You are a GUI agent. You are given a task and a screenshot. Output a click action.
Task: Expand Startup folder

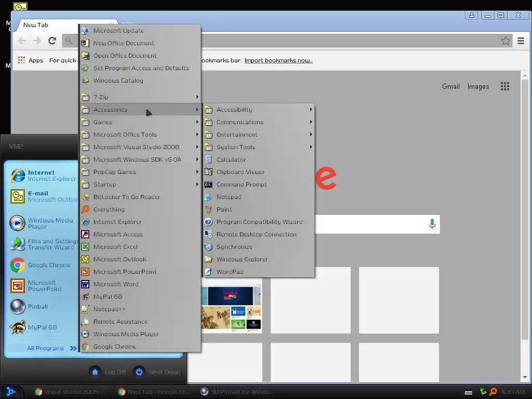140,184
